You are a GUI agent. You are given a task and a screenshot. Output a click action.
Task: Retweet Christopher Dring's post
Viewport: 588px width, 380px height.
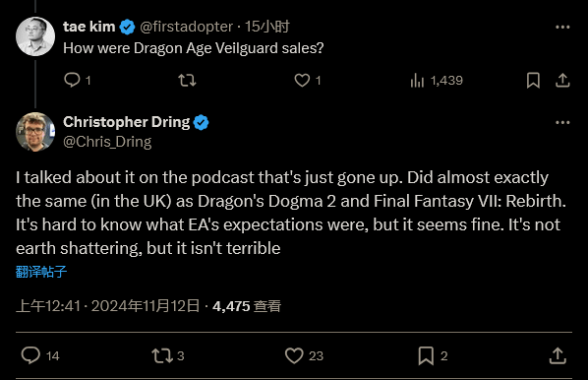pos(162,355)
